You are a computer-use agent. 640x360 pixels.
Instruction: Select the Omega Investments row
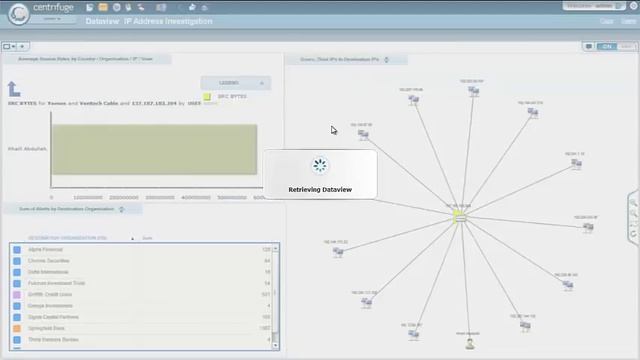point(142,306)
